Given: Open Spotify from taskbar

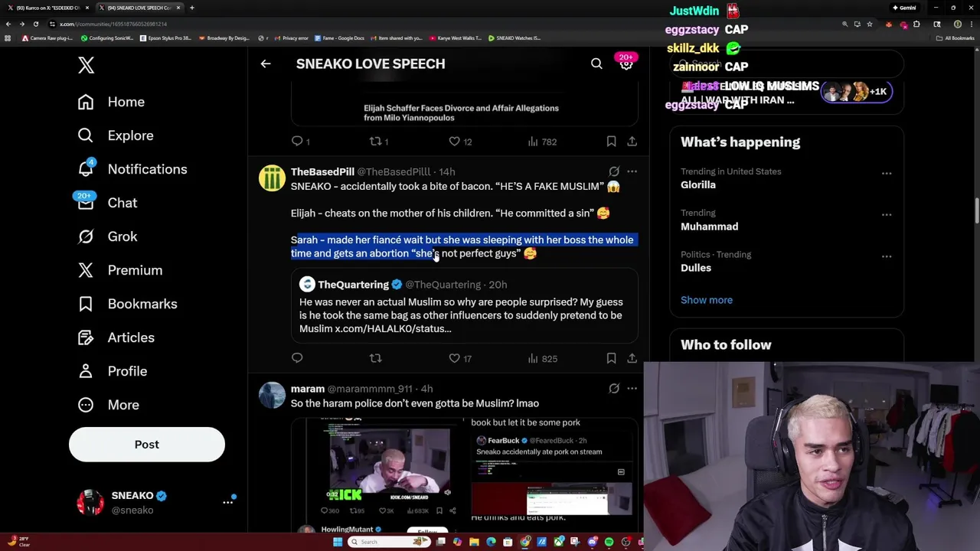Looking at the screenshot, I should pyautogui.click(x=609, y=542).
